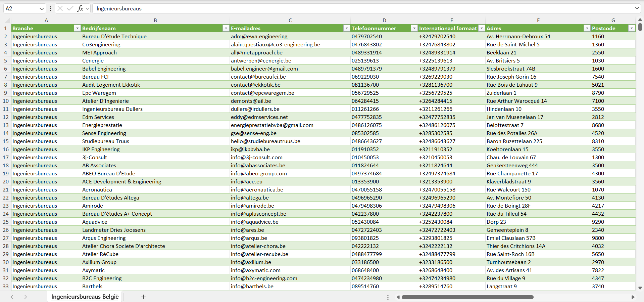Click the scroll down arrow of vertical scrollbar
The height and width of the screenshot is (302, 644).
pos(640,288)
